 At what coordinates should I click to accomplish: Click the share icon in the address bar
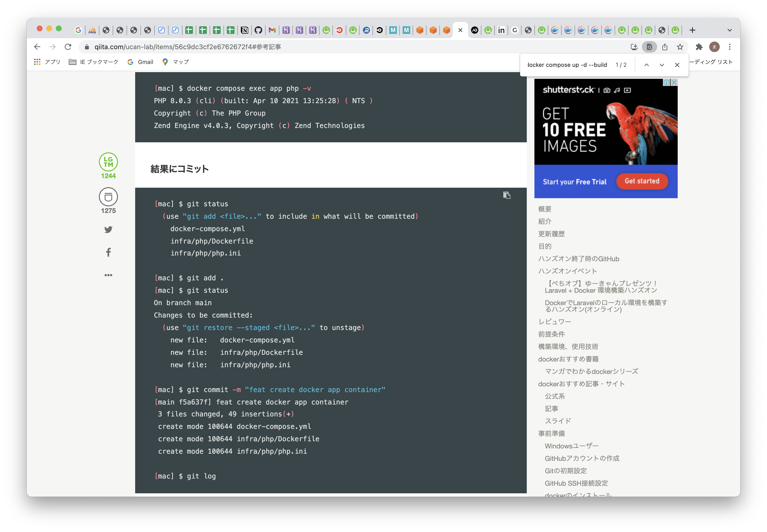pyautogui.click(x=665, y=47)
